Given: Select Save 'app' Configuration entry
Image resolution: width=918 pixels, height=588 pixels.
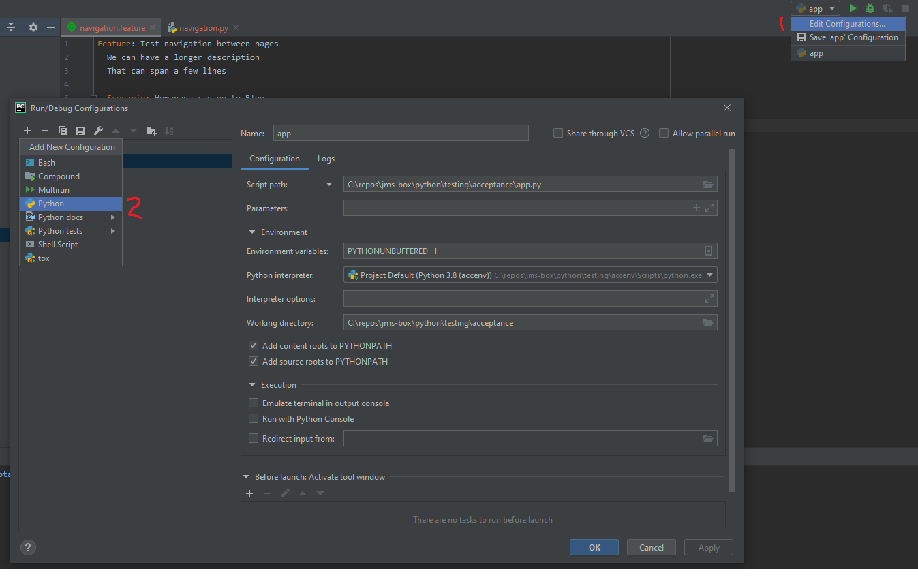Looking at the screenshot, I should [x=848, y=37].
